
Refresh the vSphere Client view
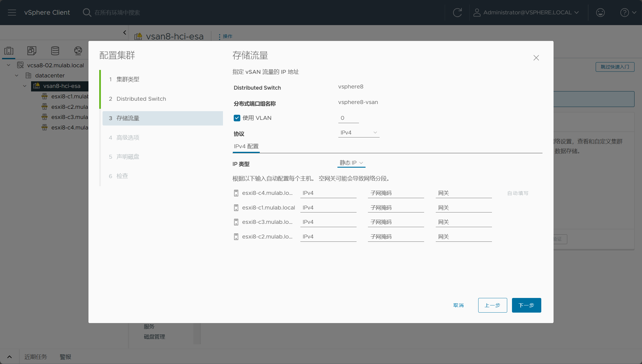tap(457, 13)
